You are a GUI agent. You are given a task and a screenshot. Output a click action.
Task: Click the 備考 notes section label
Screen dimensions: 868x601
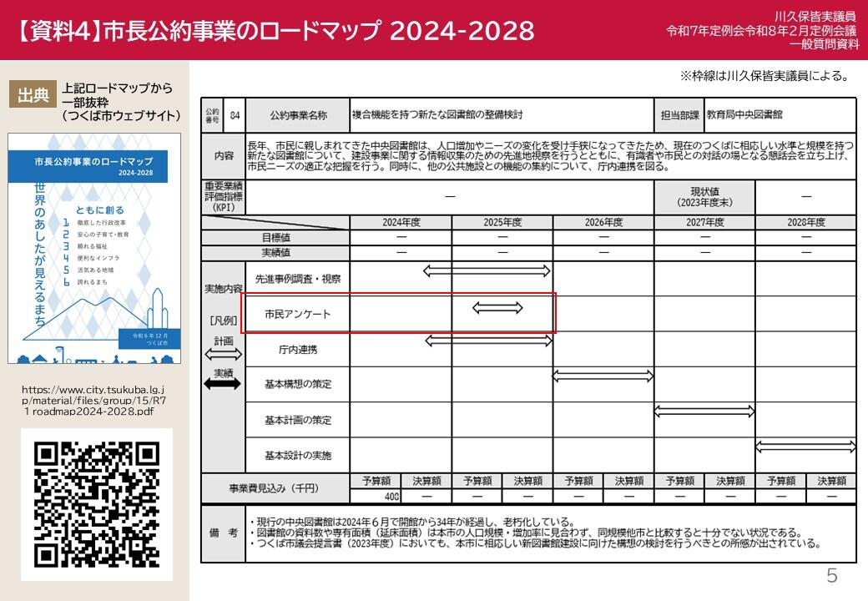coord(223,532)
